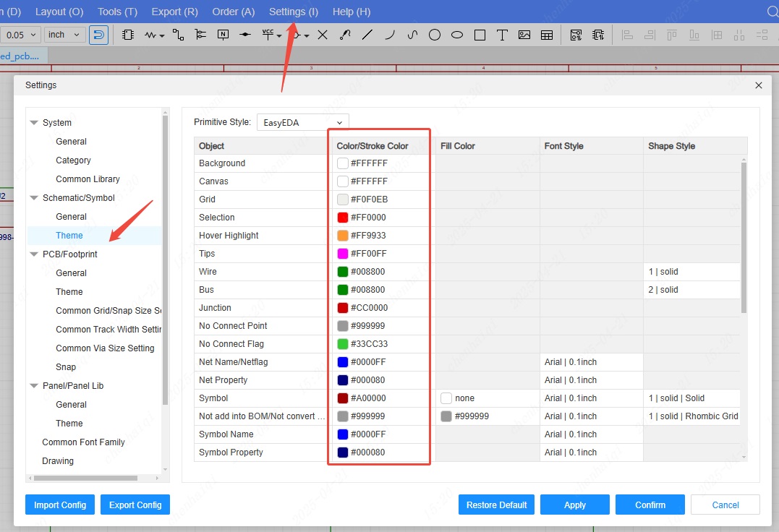This screenshot has width=779, height=532.
Task: Open the Export menu
Action: click(174, 12)
